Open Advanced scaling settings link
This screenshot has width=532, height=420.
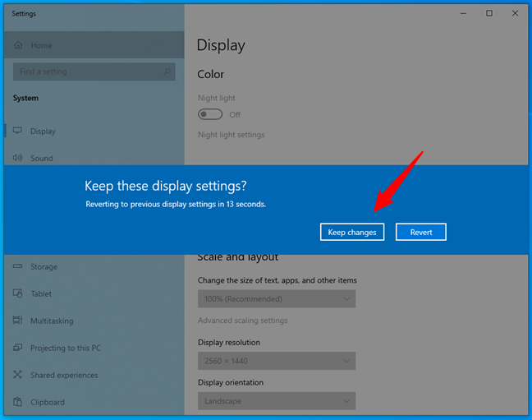[x=242, y=321]
